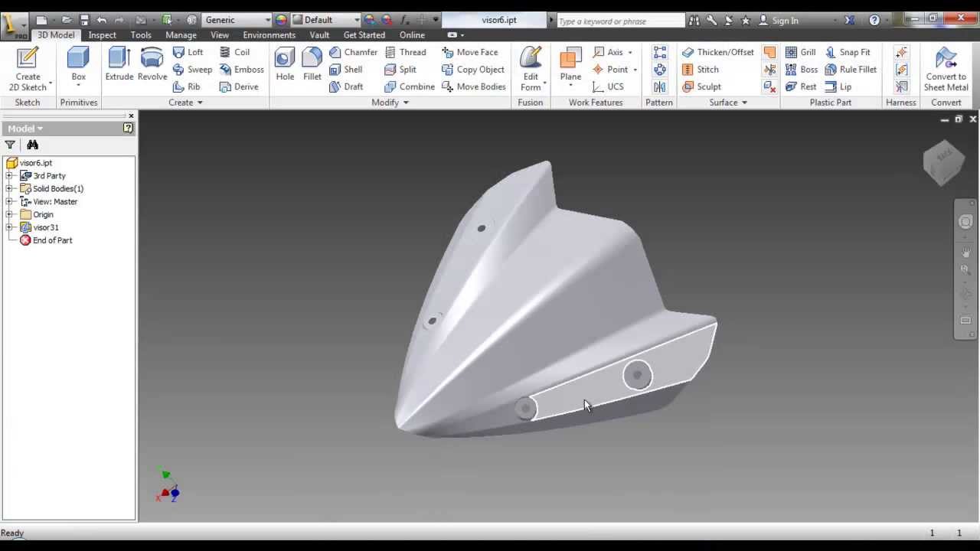The image size is (980, 551).
Task: Click the Hole feature icon
Action: pos(285,64)
